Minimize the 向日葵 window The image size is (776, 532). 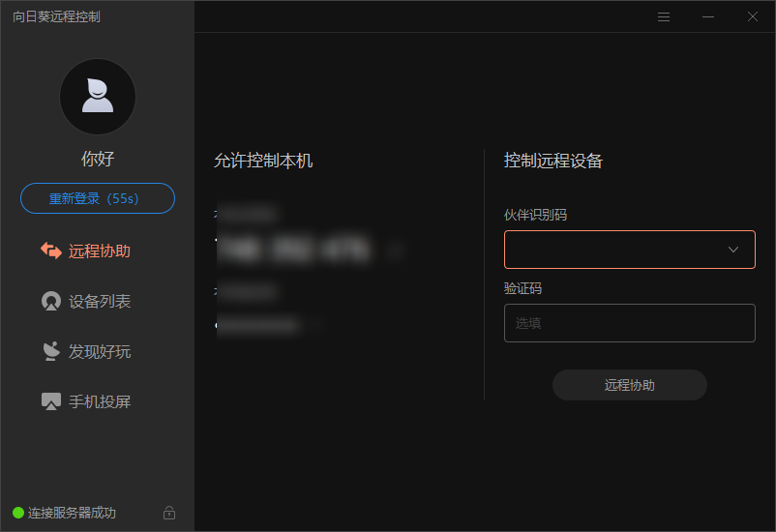tap(708, 16)
